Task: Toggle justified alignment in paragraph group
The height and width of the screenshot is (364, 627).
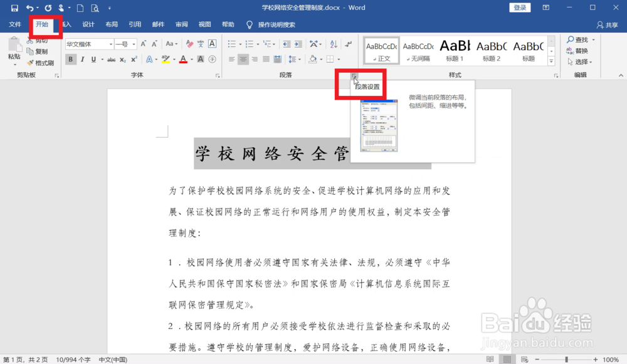Action: point(266,59)
